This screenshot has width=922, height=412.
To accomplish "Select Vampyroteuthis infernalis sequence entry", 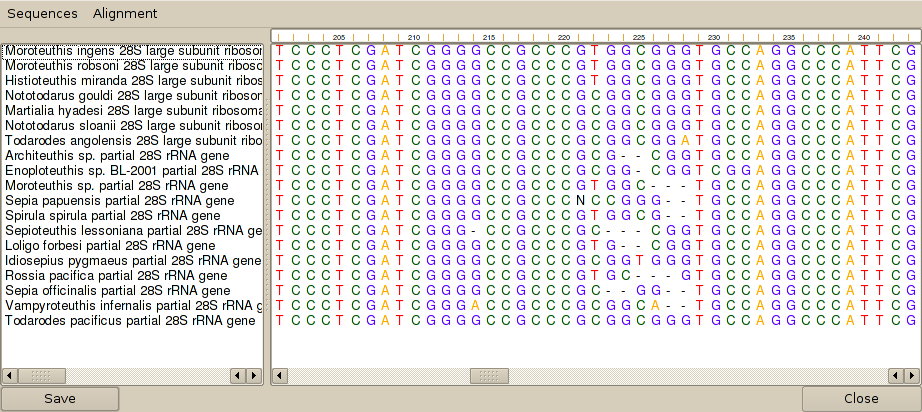I will (x=133, y=305).
